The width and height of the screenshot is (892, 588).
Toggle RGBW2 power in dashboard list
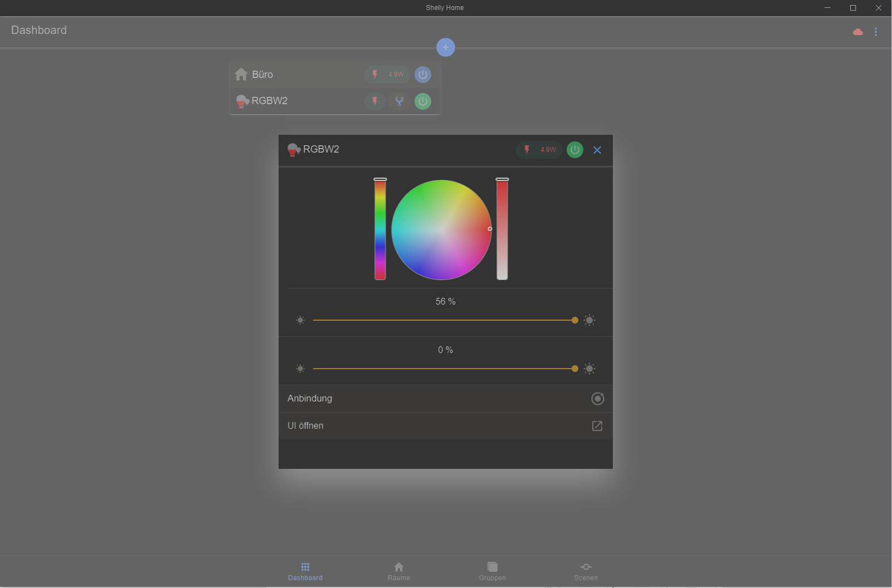coord(423,101)
